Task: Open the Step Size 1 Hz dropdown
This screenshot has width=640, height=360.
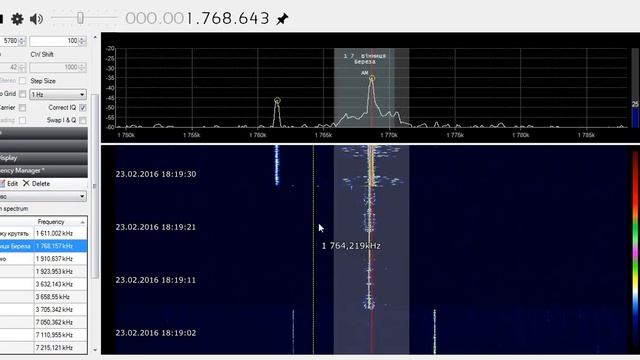Action: pos(58,94)
